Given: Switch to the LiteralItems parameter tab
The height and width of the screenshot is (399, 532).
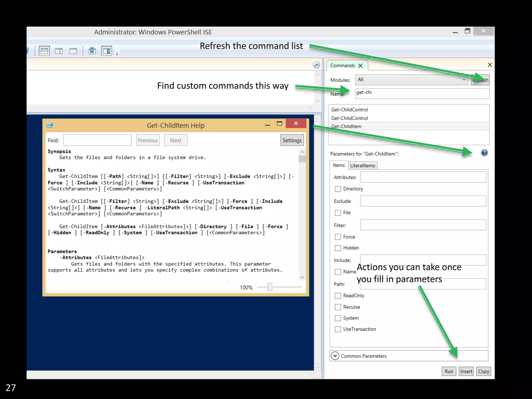Looking at the screenshot, I should click(x=362, y=165).
